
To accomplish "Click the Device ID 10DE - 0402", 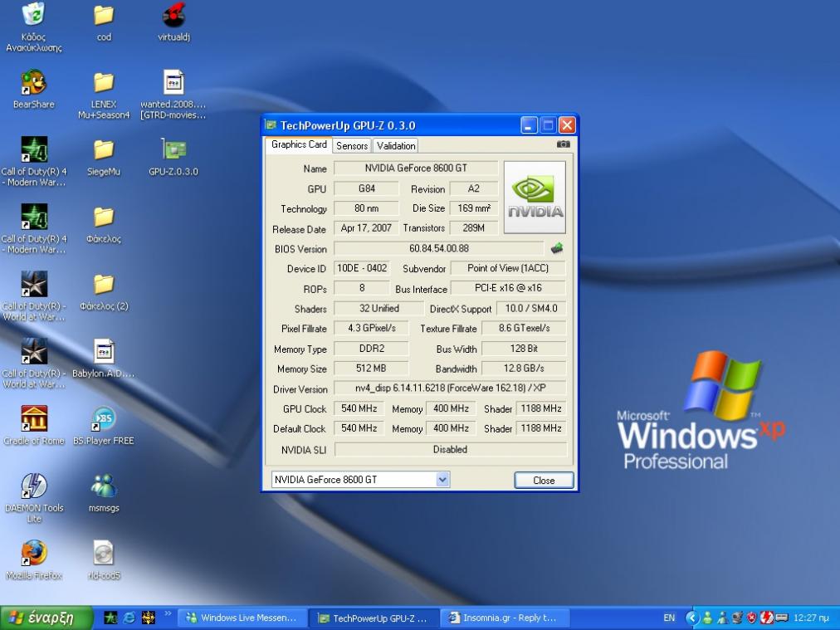I will (x=362, y=268).
